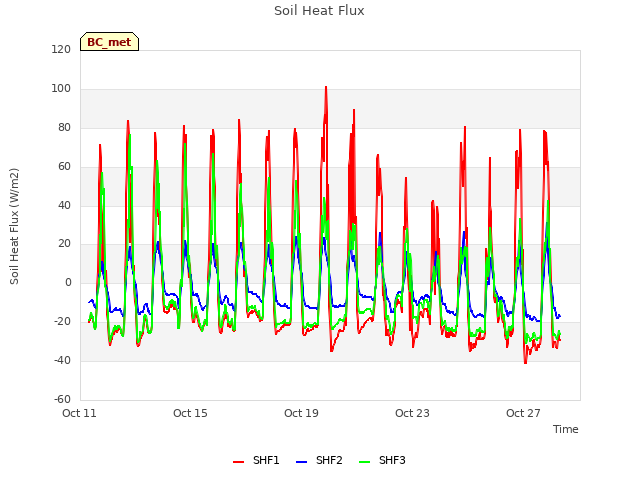This screenshot has width=640, height=480.
Task: Click the -40 y-axis tick label
Action: (62, 360)
